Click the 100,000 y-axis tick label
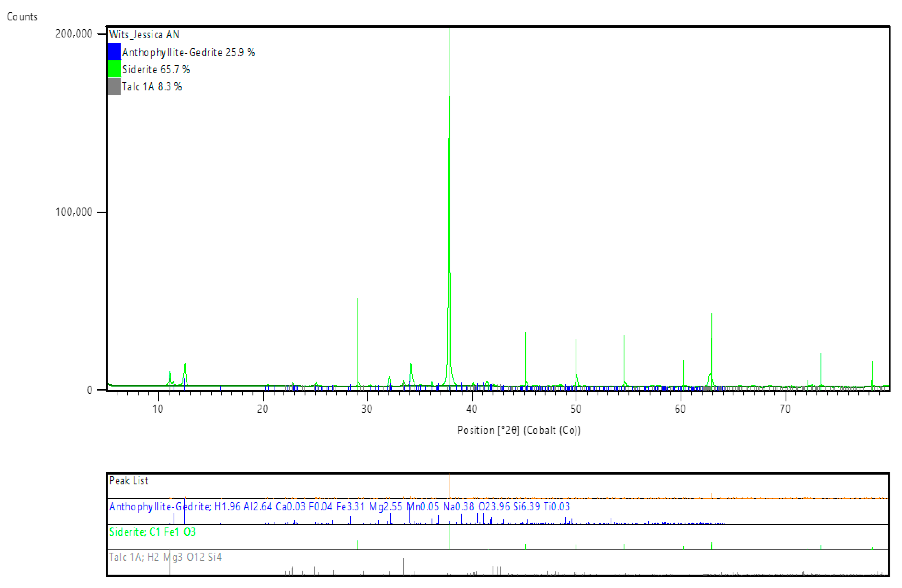902x588 pixels. 74,212
